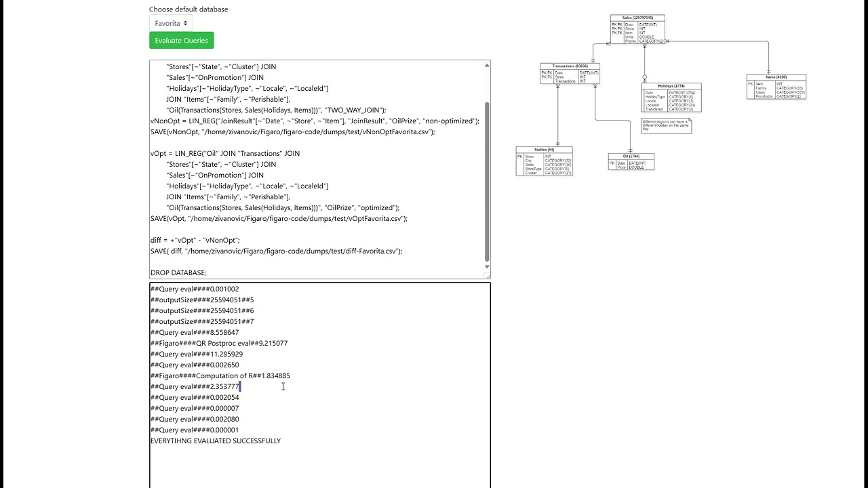The width and height of the screenshot is (868, 488).
Task: Click the 'Query eval####8.558647' output line
Action: [x=195, y=332]
